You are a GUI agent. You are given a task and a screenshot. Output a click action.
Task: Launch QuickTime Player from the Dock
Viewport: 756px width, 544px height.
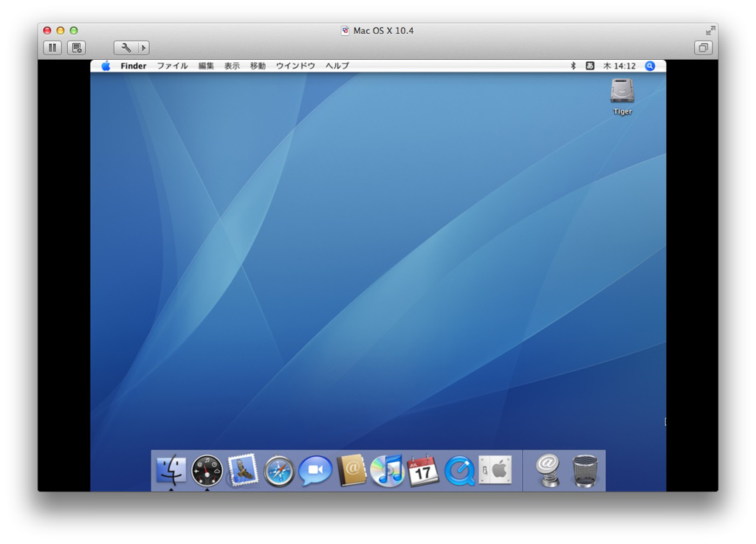(x=459, y=471)
